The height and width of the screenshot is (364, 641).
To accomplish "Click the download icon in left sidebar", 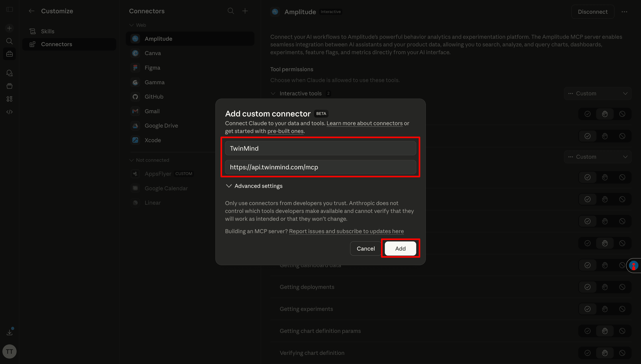I will tap(10, 332).
